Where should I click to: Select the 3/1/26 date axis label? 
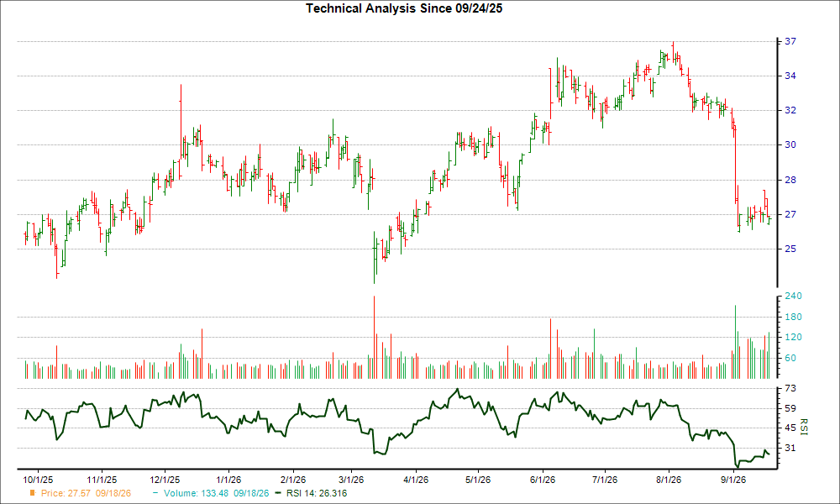click(x=351, y=480)
